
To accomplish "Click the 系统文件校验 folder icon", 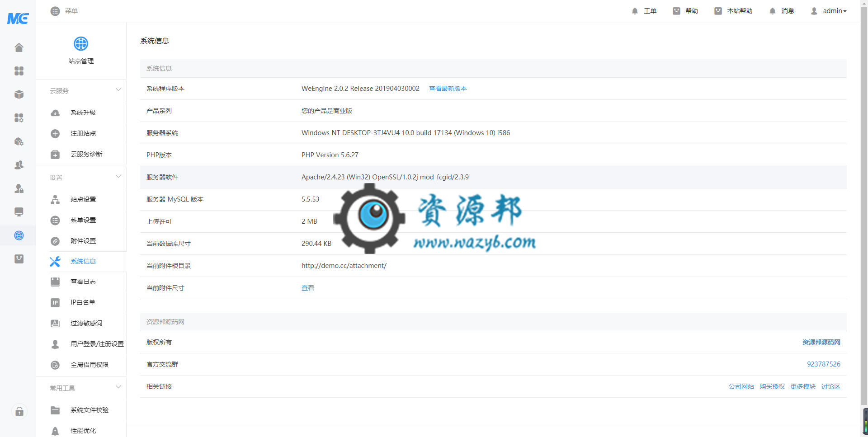I will [55, 410].
